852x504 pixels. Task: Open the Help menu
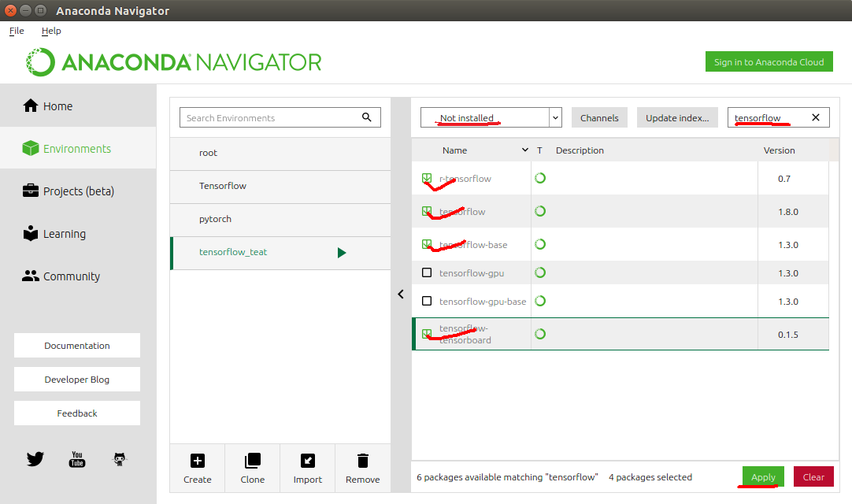[x=51, y=31]
